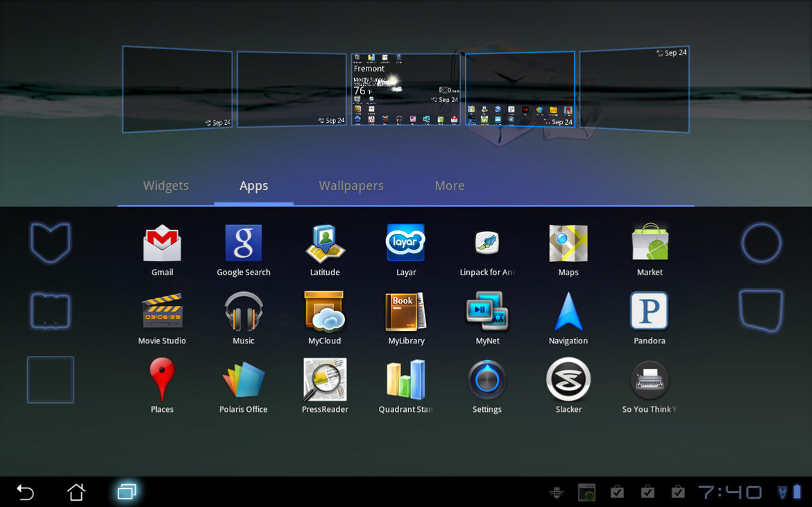This screenshot has width=812, height=507.
Task: Open Polaris Office app
Action: tap(243, 380)
